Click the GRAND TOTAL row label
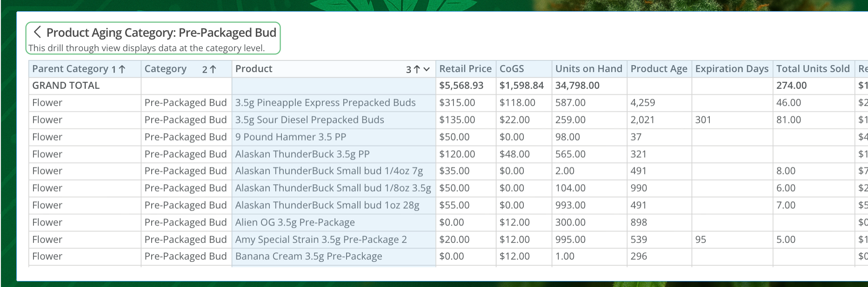Image resolution: width=868 pixels, height=287 pixels. click(66, 86)
